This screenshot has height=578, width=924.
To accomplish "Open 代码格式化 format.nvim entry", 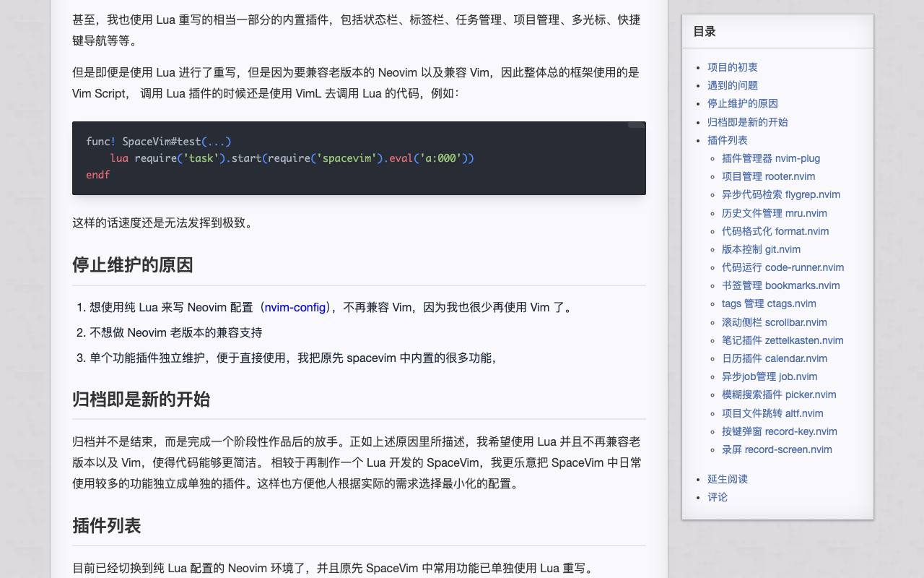I will (775, 231).
